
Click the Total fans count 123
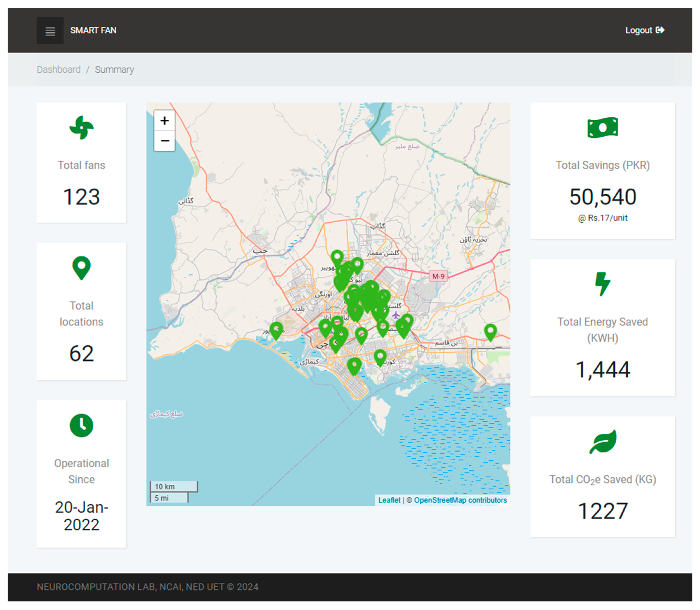point(81,197)
